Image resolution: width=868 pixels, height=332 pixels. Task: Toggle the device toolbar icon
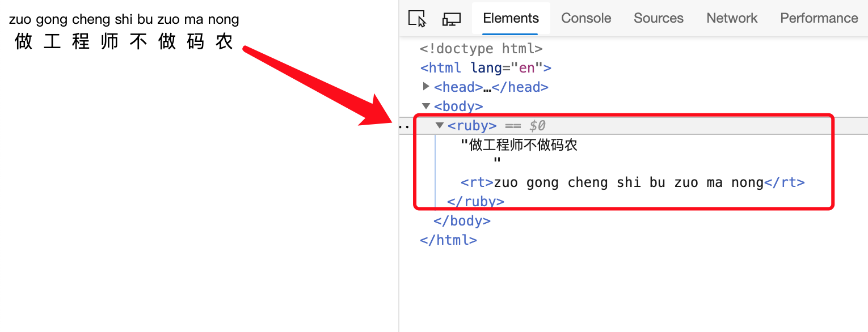(452, 19)
